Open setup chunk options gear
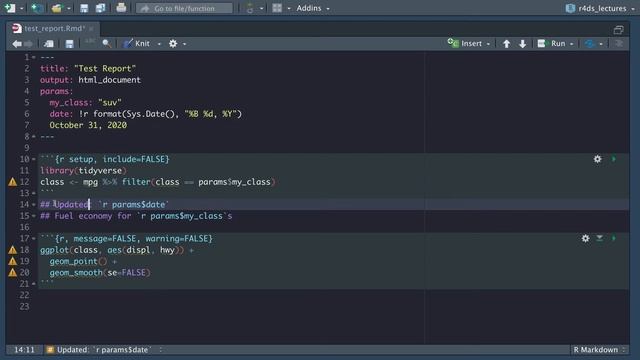Image resolution: width=640 pixels, height=360 pixels. click(x=598, y=159)
